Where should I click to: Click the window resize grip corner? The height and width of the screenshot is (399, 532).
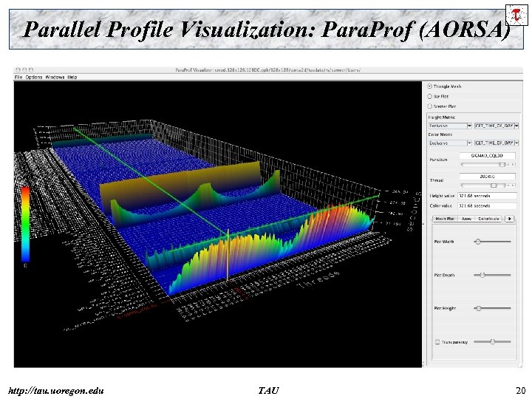click(520, 366)
